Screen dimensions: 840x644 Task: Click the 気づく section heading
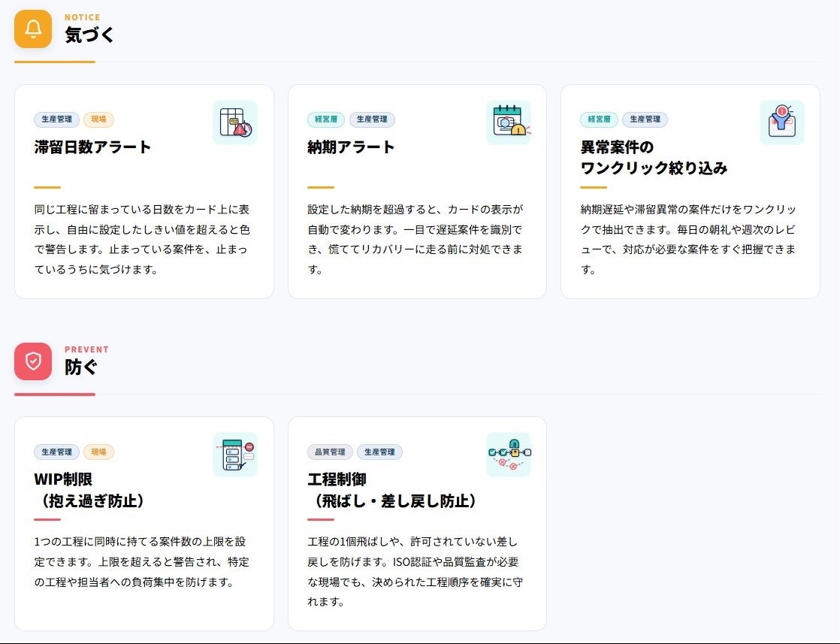coord(89,35)
